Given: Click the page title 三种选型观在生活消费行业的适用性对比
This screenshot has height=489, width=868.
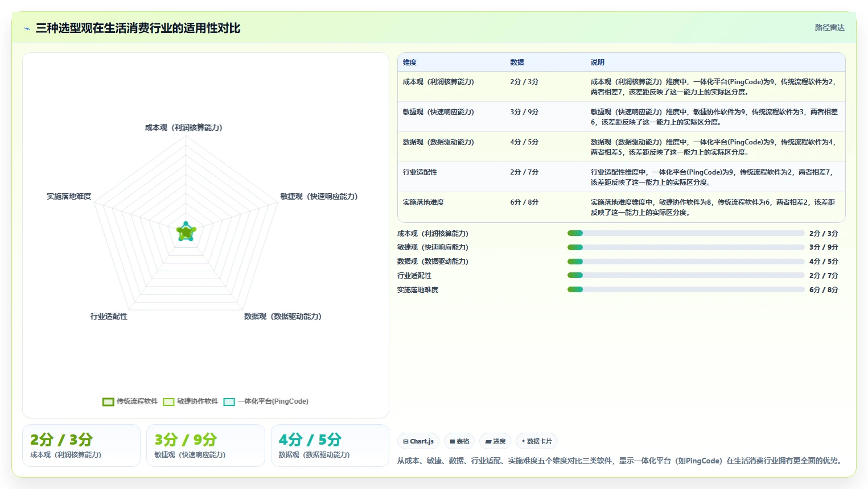Looking at the screenshot, I should 138,28.
